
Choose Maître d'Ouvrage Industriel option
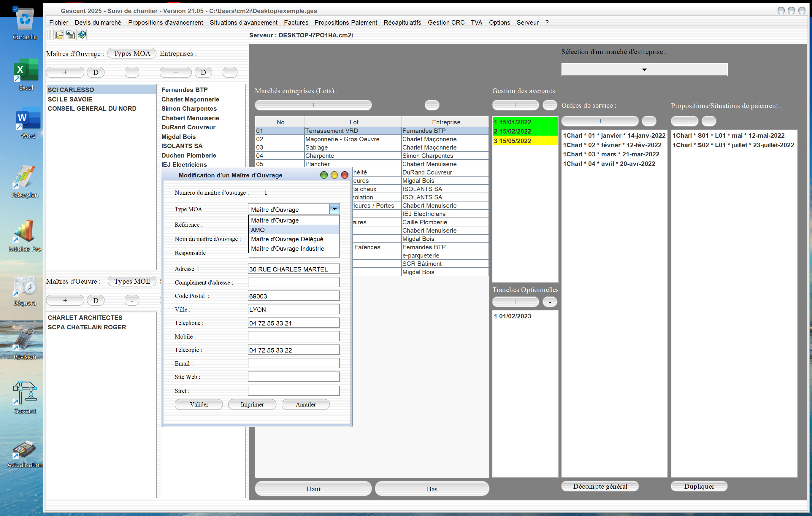(x=294, y=248)
